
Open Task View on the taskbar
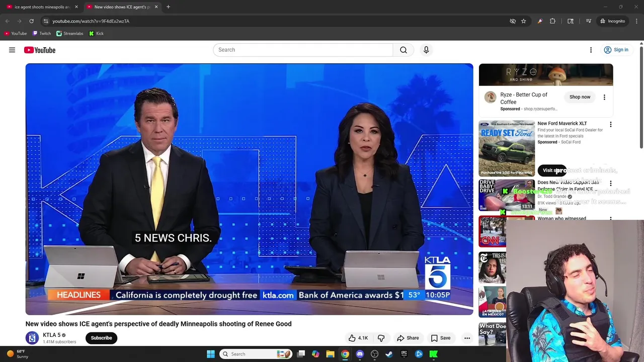[x=301, y=354]
